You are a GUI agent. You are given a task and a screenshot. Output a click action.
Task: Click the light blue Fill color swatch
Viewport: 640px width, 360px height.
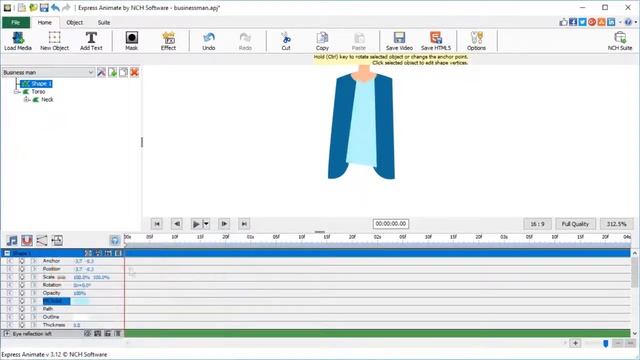[x=80, y=301]
